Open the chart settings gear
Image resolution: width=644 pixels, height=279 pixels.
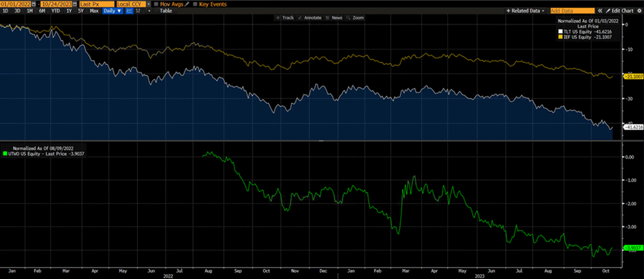coord(639,11)
